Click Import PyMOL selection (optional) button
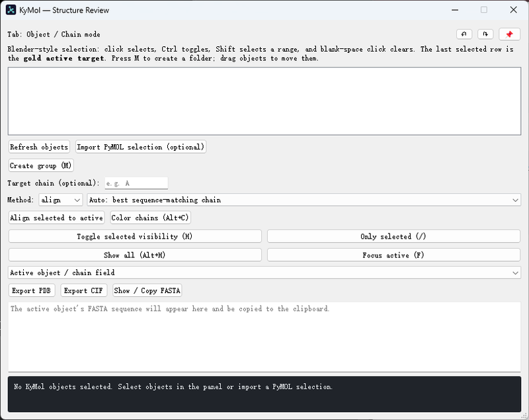The width and height of the screenshot is (529, 420). (x=141, y=147)
